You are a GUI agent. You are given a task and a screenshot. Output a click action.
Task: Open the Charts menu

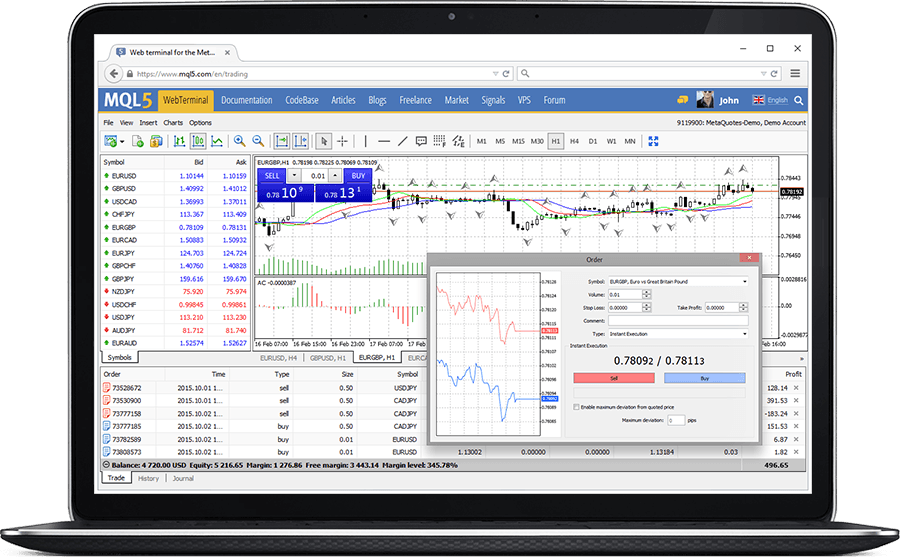click(173, 123)
